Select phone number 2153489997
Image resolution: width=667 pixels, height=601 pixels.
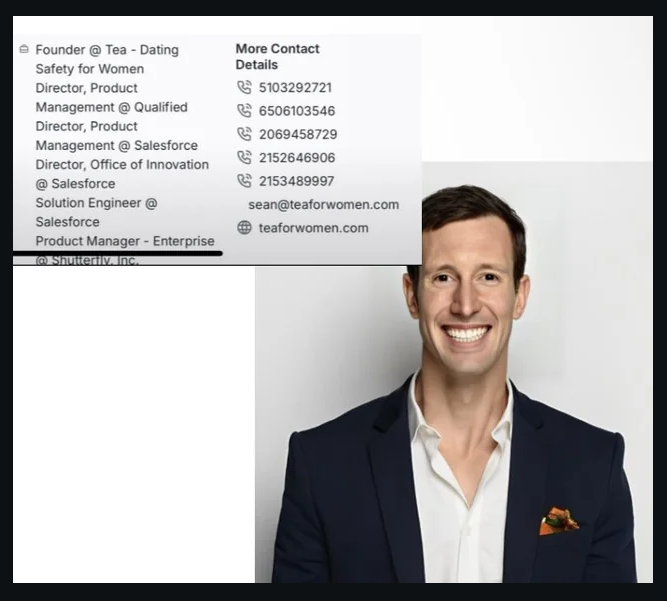tap(296, 181)
